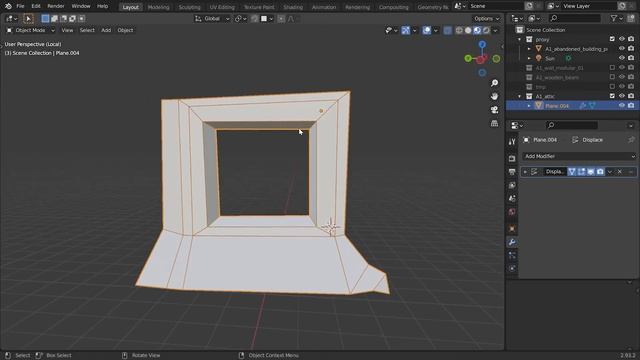Collapse the proxy collection

tap(520, 40)
